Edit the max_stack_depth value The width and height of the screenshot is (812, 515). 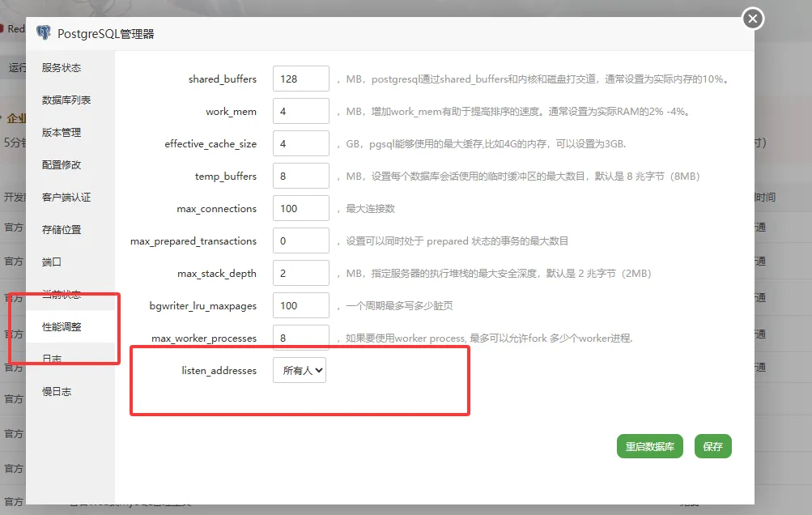point(301,273)
